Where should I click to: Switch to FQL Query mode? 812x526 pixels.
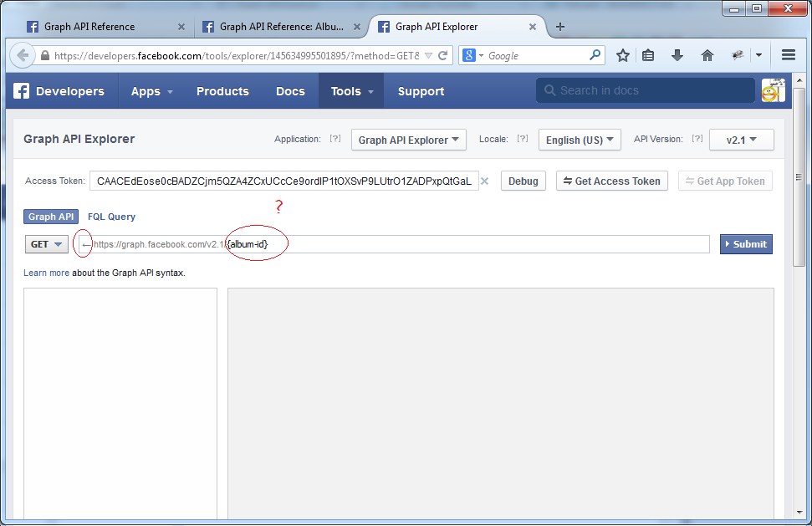111,217
